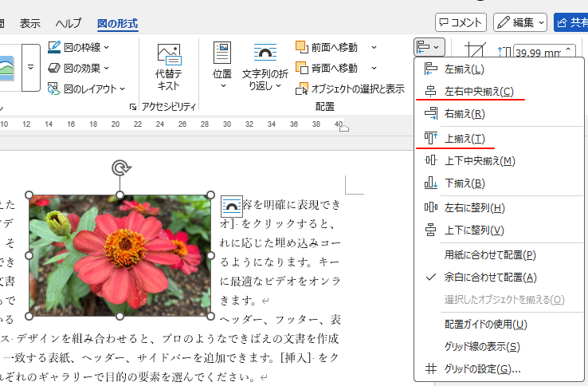The height and width of the screenshot is (386, 588).
Task: Switch to the 表示 ribbon tab
Action: coord(29,23)
